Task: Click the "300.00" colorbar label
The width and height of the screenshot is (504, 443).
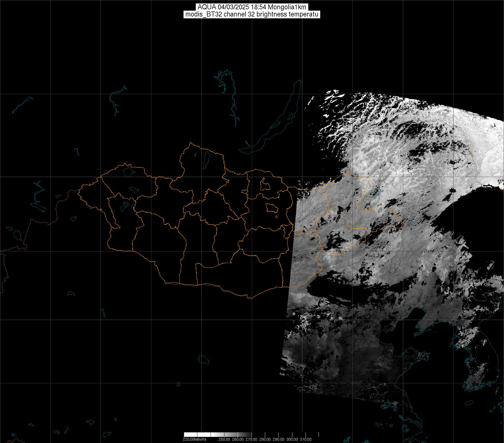Action: click(x=292, y=439)
